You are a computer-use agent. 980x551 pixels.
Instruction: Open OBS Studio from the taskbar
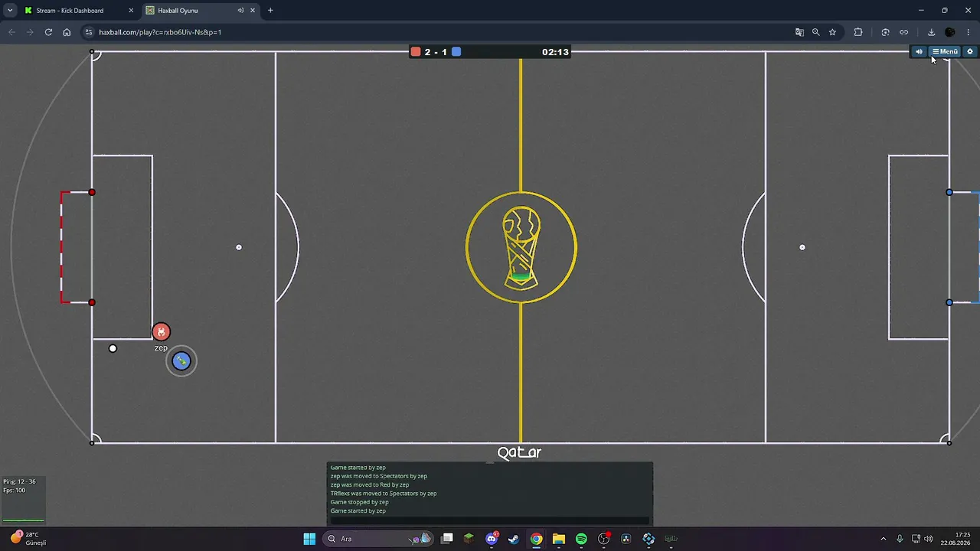pyautogui.click(x=604, y=539)
